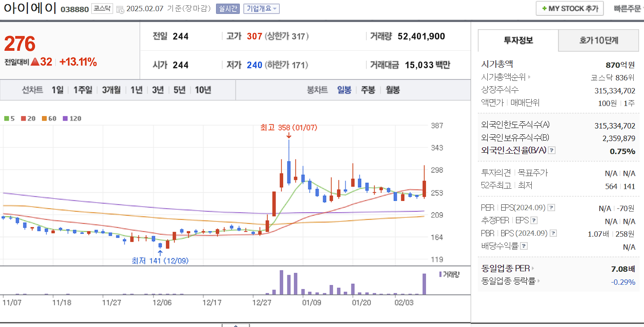Open help for 외국인소진율 question mark icon
644x327 pixels.
551,150
